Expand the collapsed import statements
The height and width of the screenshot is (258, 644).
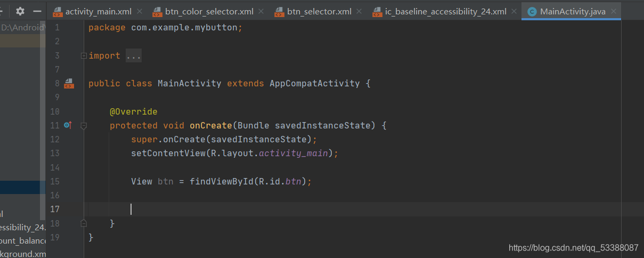(83, 55)
